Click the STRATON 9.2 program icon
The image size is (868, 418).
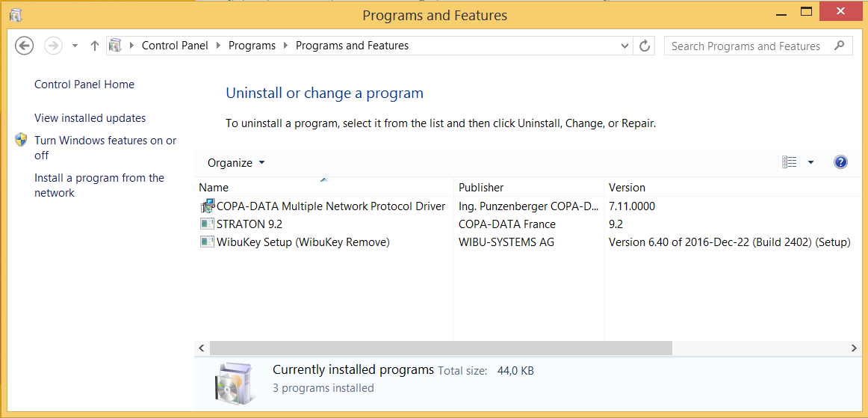[207, 224]
